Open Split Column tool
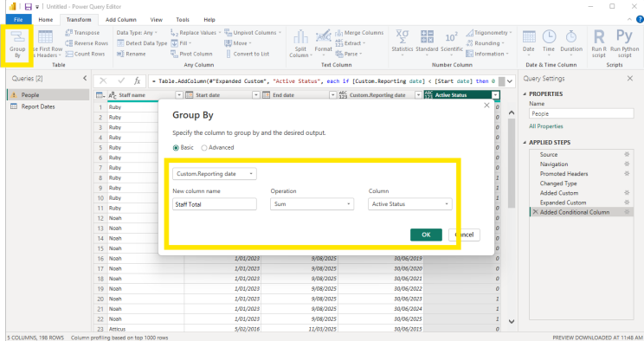Viewport: 644px width, 341px height. click(300, 44)
